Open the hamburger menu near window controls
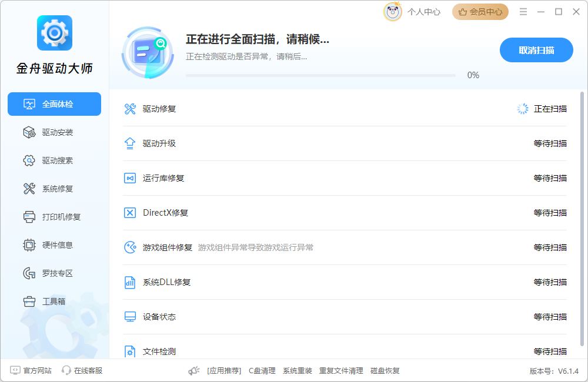 click(523, 11)
